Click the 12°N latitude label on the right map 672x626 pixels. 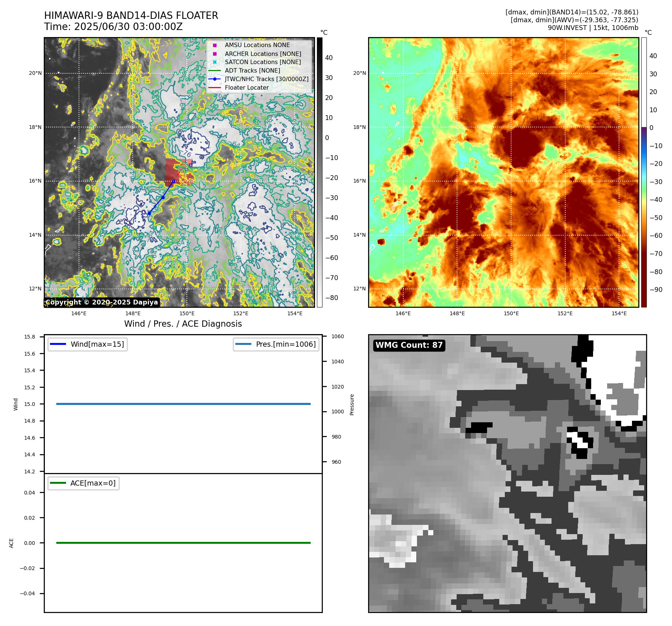tap(359, 289)
